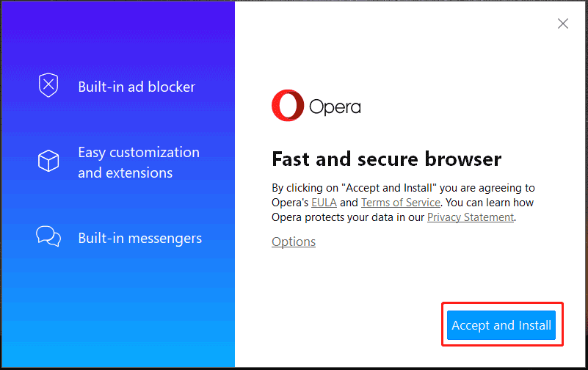Click the Built-in messengers label
Image resolution: width=588 pixels, height=370 pixels.
140,239
